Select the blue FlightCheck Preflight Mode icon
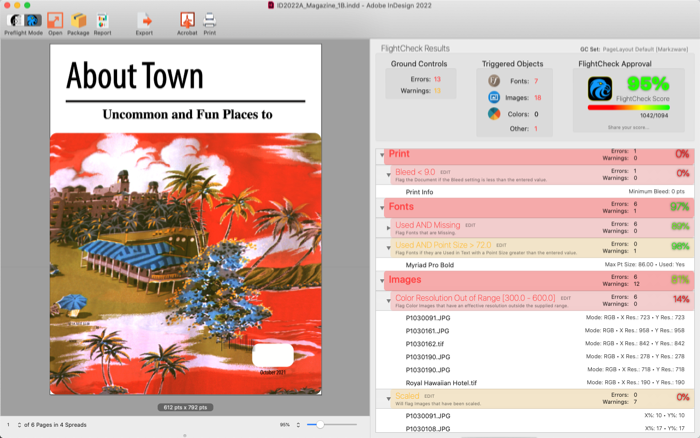 (33, 21)
